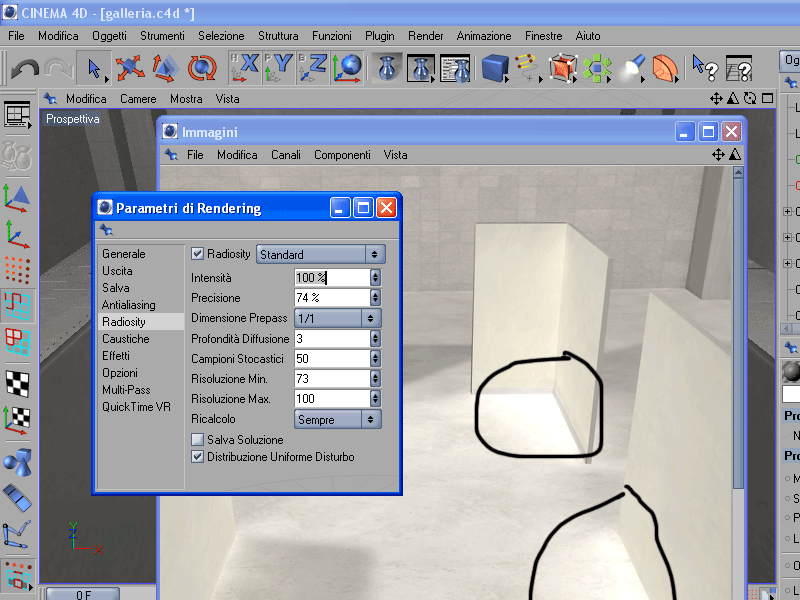This screenshot has height=600, width=800.
Task: Click the timeline frame field 0 F
Action: click(x=83, y=594)
